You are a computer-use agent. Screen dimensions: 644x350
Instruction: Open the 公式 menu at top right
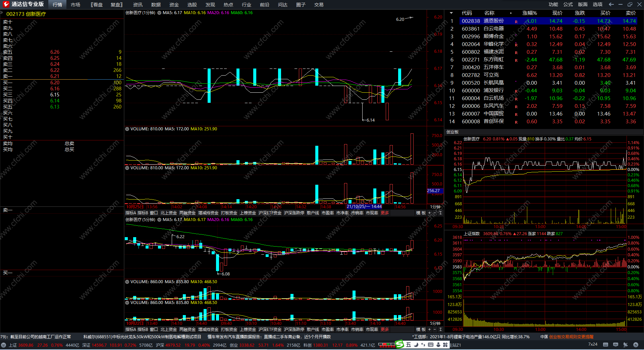(x=568, y=4)
